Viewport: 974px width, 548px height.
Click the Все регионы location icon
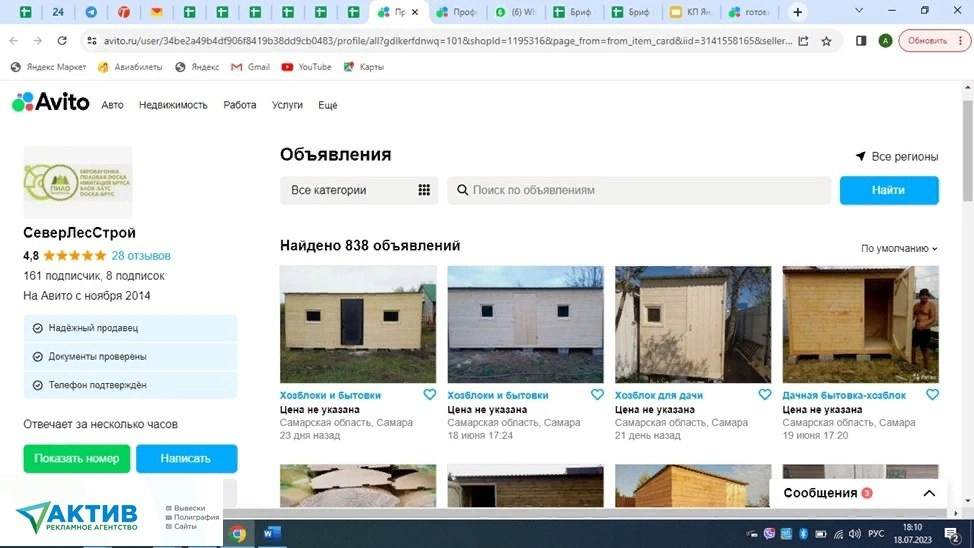[860, 157]
